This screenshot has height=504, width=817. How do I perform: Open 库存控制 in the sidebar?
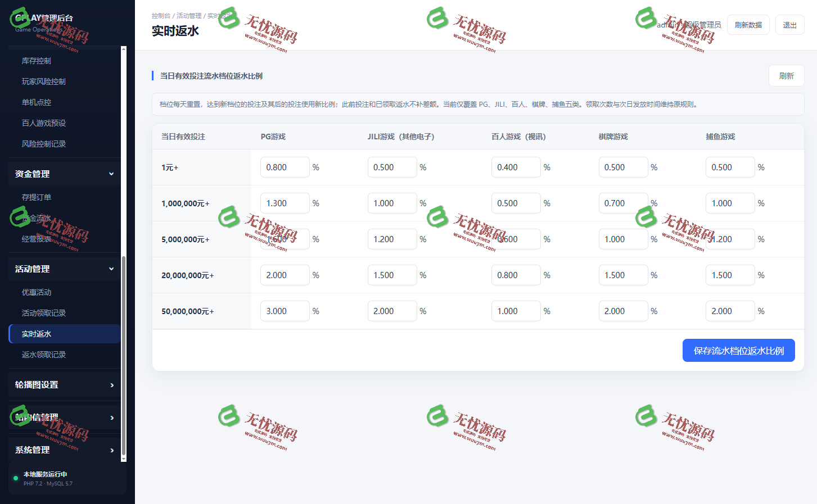point(65,61)
